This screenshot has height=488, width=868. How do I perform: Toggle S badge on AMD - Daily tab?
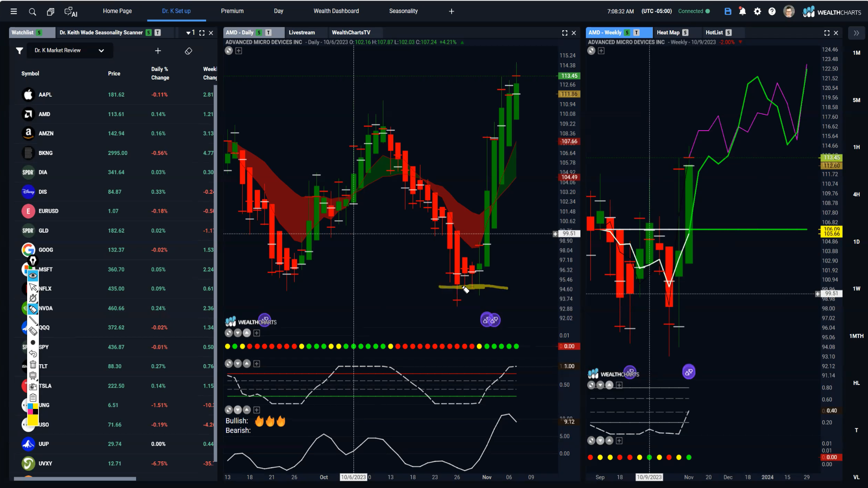click(x=259, y=33)
